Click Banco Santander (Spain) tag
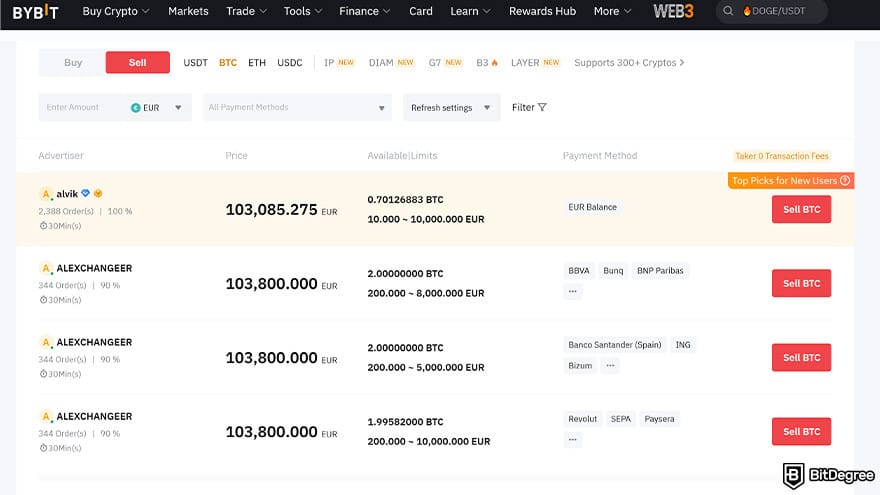Screen dimensions: 880x495 615,345
